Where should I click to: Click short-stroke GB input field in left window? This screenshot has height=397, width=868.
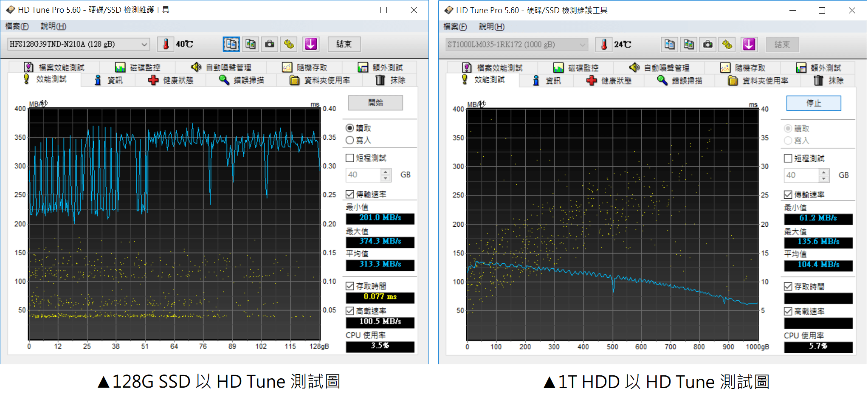point(364,175)
